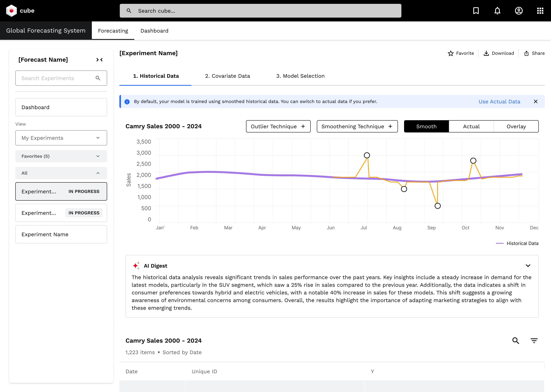551x392 pixels.
Task: Select the September 500 outlier point
Action: pyautogui.click(x=438, y=206)
